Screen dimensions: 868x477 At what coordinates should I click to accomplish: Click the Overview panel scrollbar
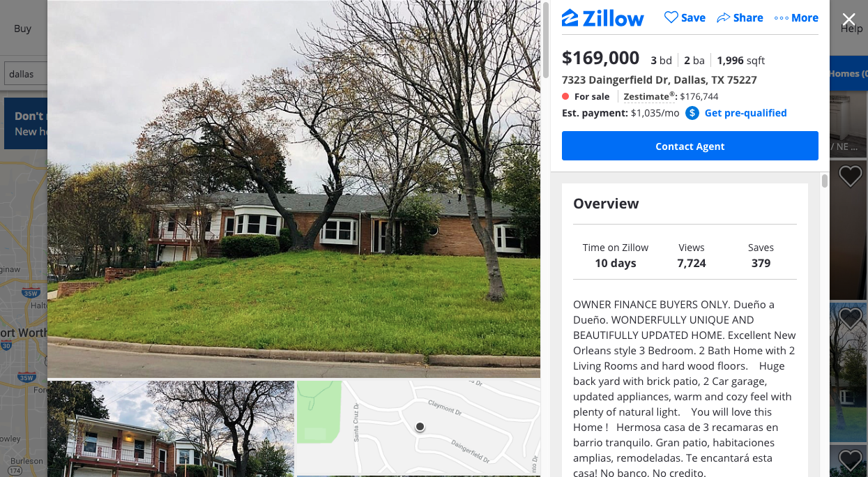coord(825,181)
